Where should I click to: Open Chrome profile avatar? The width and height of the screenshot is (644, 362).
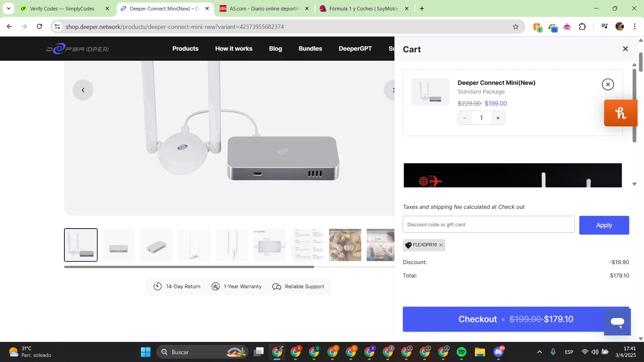point(620,27)
